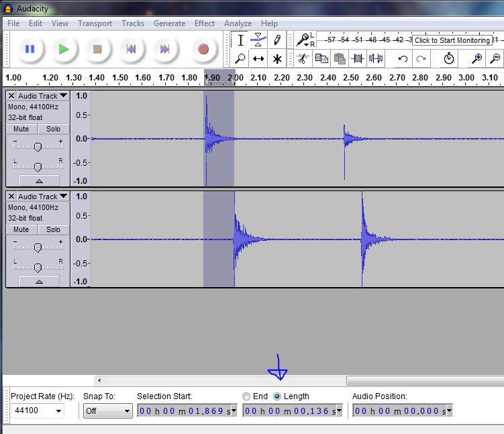Click the Trim audio icon
504x434 pixels.
(x=358, y=58)
